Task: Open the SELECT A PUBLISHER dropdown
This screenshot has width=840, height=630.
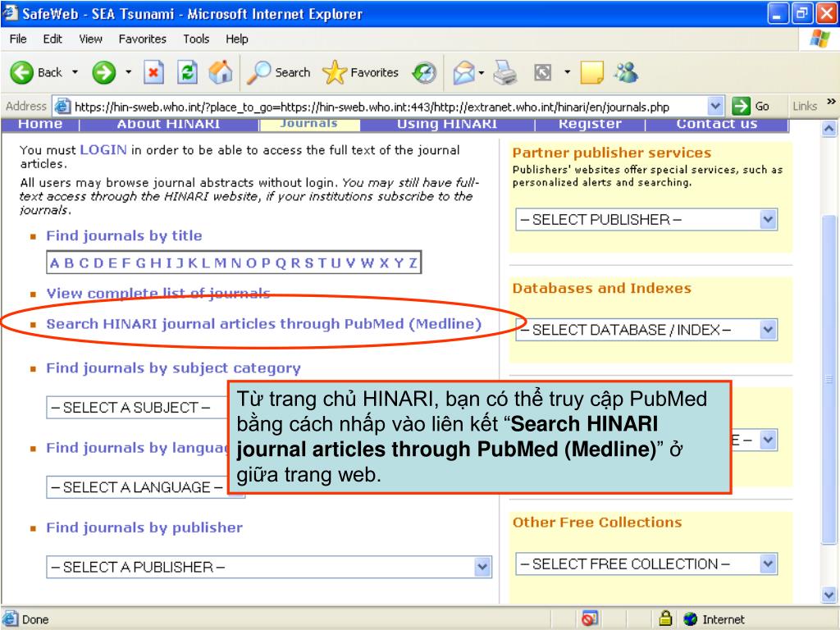Action: [x=269, y=567]
